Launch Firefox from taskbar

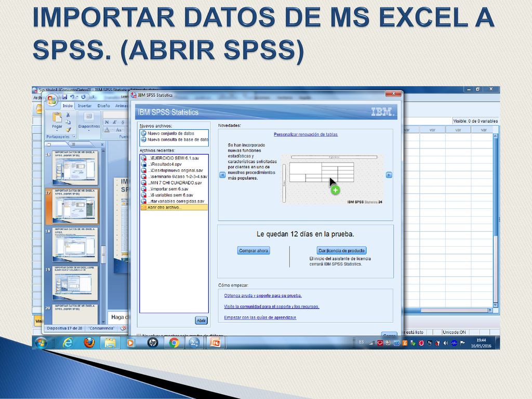click(89, 343)
